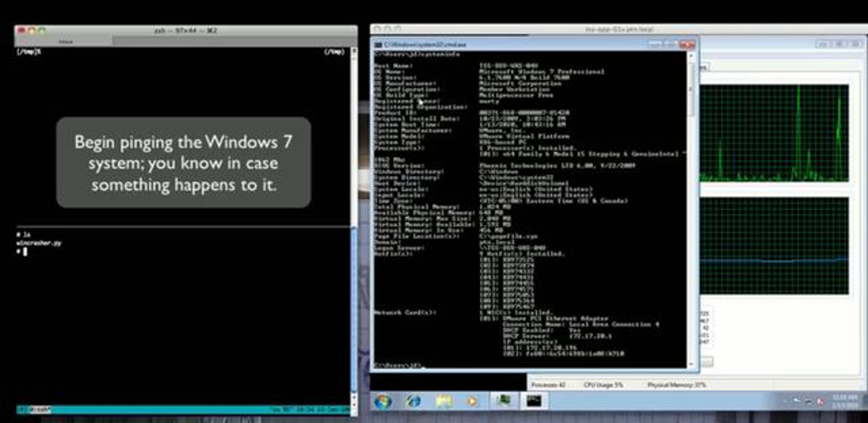Screen dimensions: 868x423
Task: Zoom the zsh terminal window
Action: 42,30
